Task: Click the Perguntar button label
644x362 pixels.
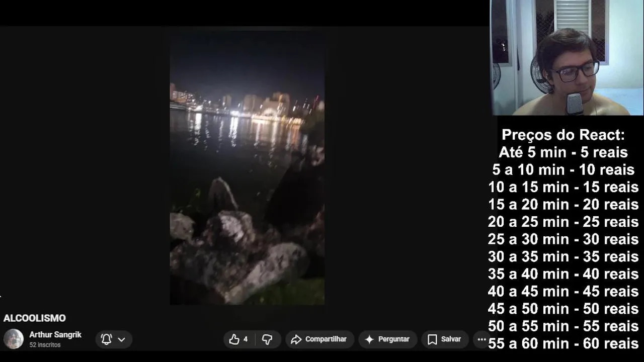Action: [394, 339]
